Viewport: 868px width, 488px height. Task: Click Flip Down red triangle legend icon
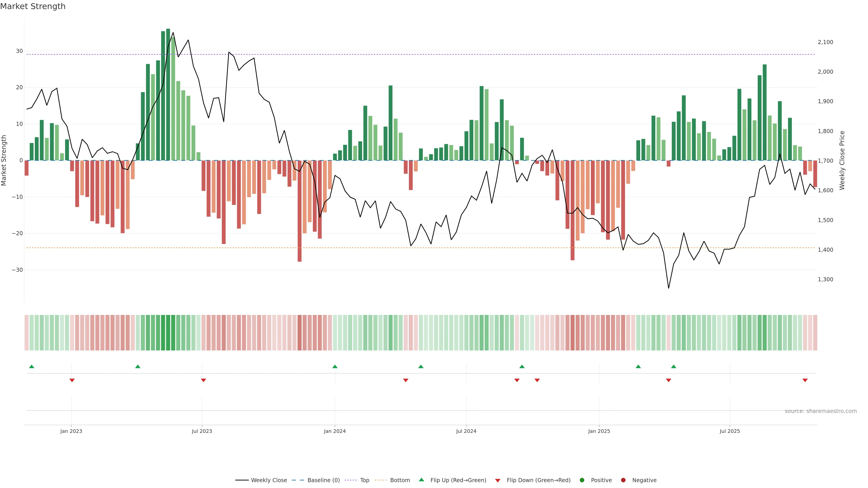coord(498,481)
